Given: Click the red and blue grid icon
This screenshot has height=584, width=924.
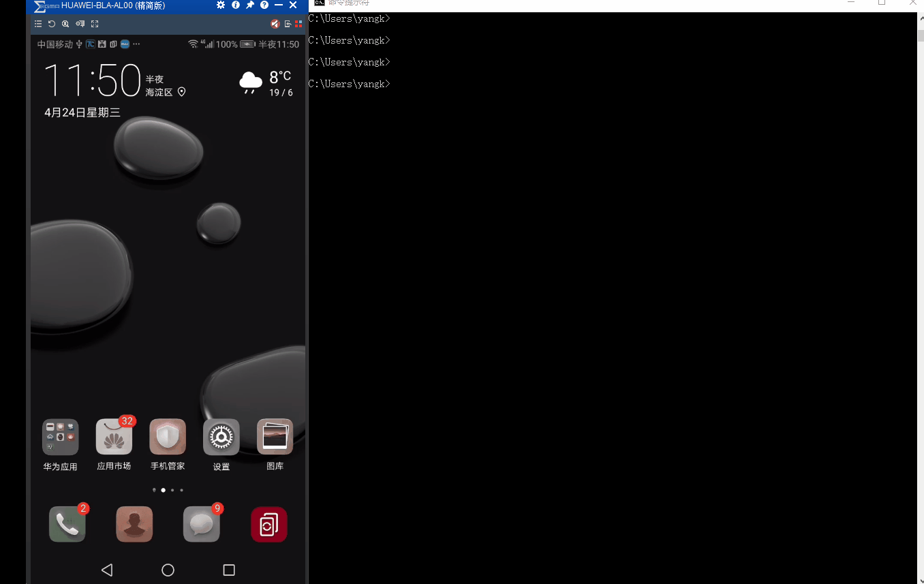Looking at the screenshot, I should [298, 24].
